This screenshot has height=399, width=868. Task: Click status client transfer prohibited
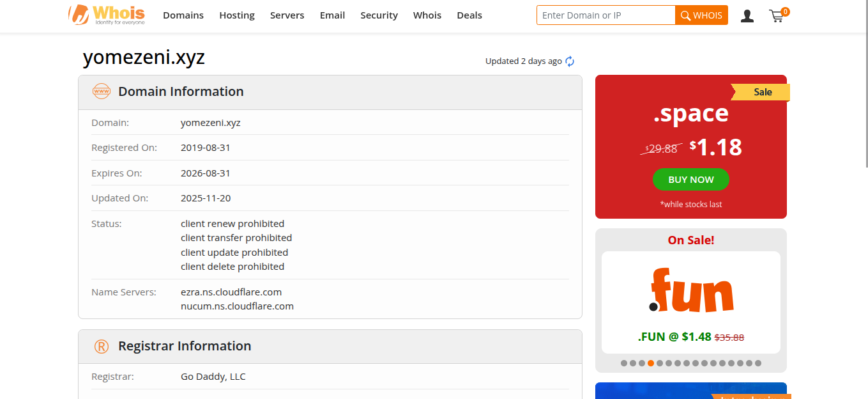(236, 238)
